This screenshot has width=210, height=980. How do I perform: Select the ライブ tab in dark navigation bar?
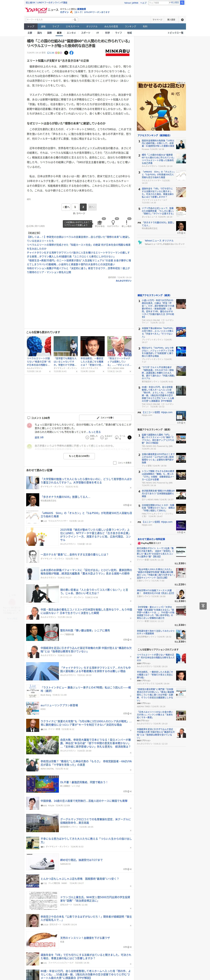point(56,27)
